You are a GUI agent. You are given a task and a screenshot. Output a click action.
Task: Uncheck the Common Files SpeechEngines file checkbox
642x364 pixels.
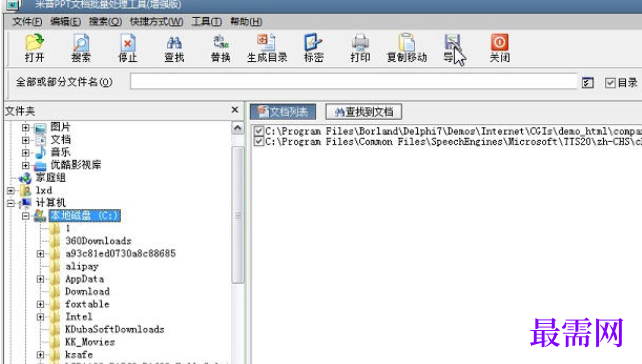[x=258, y=142]
